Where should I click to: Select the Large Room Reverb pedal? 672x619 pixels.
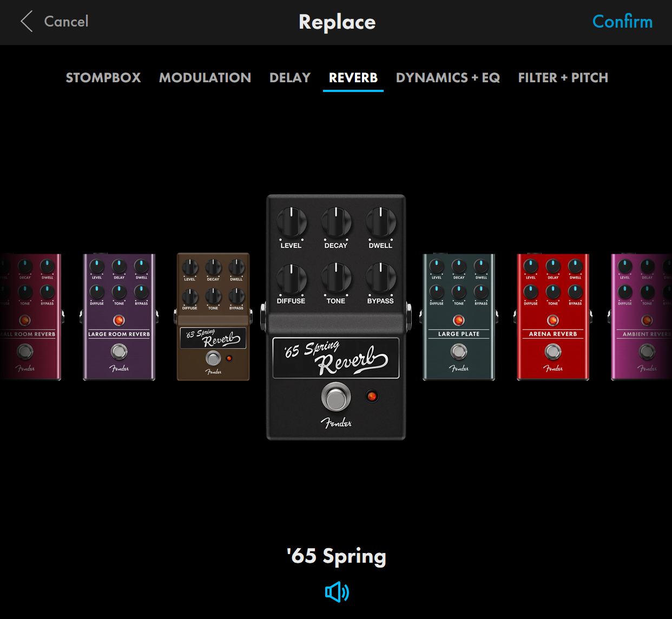point(119,317)
